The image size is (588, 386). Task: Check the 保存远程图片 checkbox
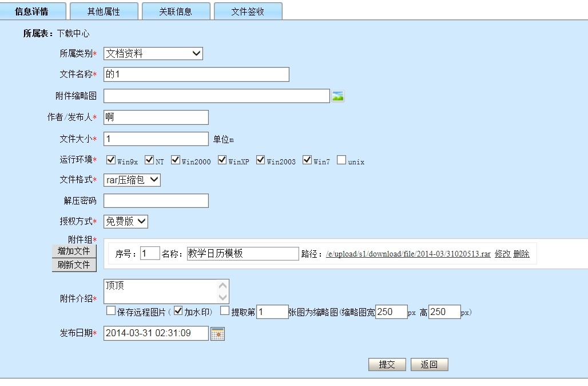click(111, 311)
